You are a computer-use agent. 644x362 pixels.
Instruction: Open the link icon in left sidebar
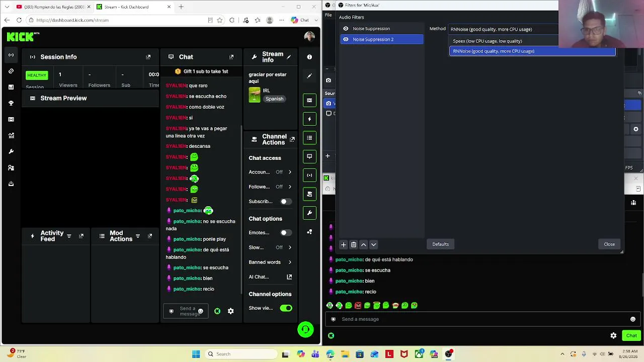[x=11, y=71]
